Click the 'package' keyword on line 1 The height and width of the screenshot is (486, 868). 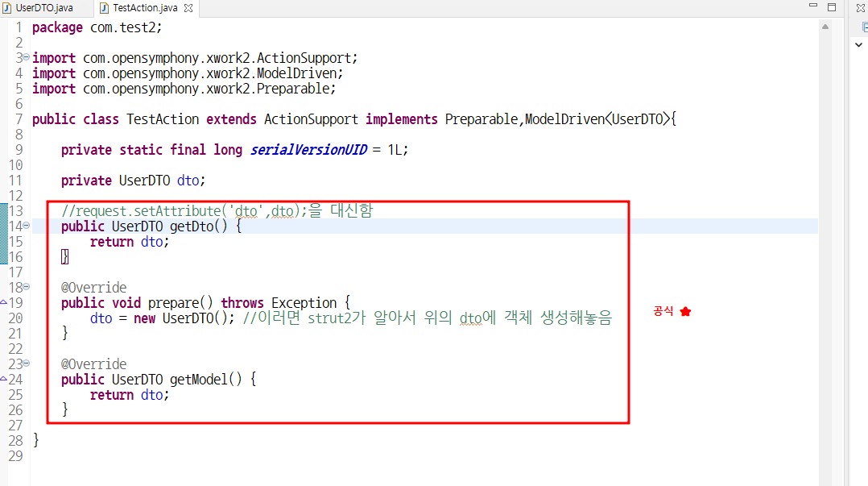coord(57,27)
